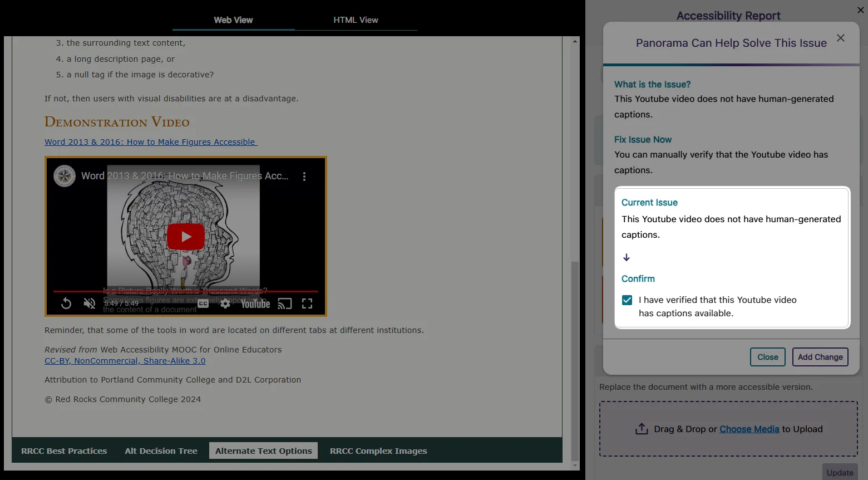Viewport: 868px width, 480px height.
Task: Select the Web View tab
Action: pos(233,20)
